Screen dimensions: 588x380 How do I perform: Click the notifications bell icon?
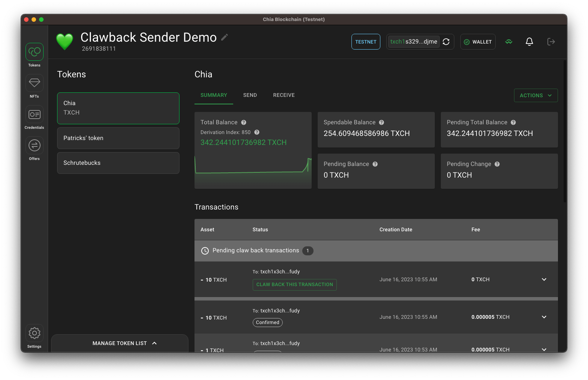[x=529, y=42]
